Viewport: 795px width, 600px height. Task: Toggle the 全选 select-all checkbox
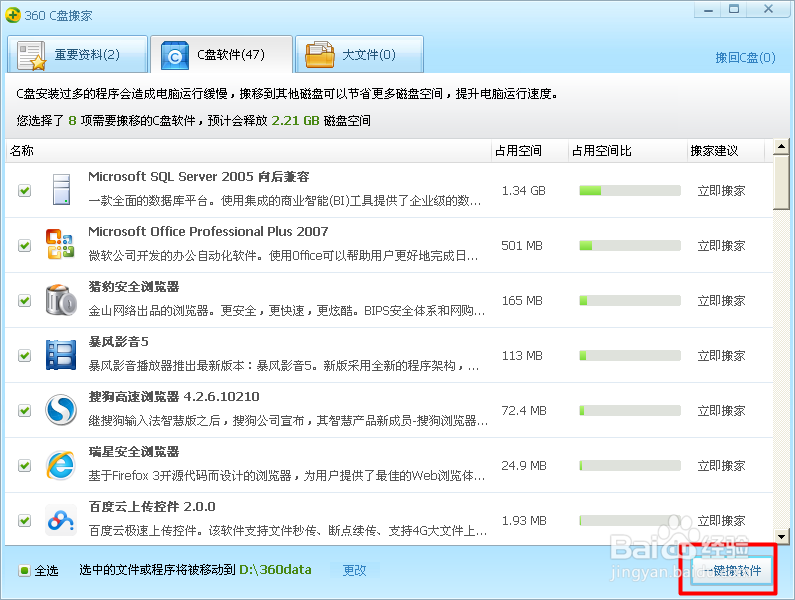[24, 571]
